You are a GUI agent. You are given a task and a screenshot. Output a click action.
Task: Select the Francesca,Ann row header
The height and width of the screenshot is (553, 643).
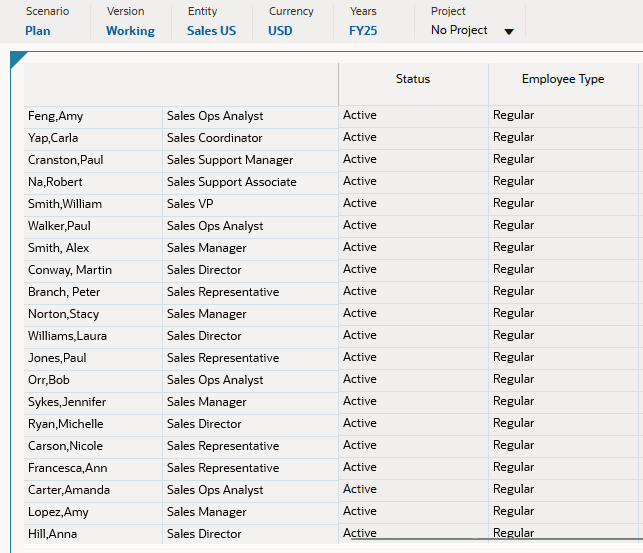pyautogui.click(x=93, y=469)
